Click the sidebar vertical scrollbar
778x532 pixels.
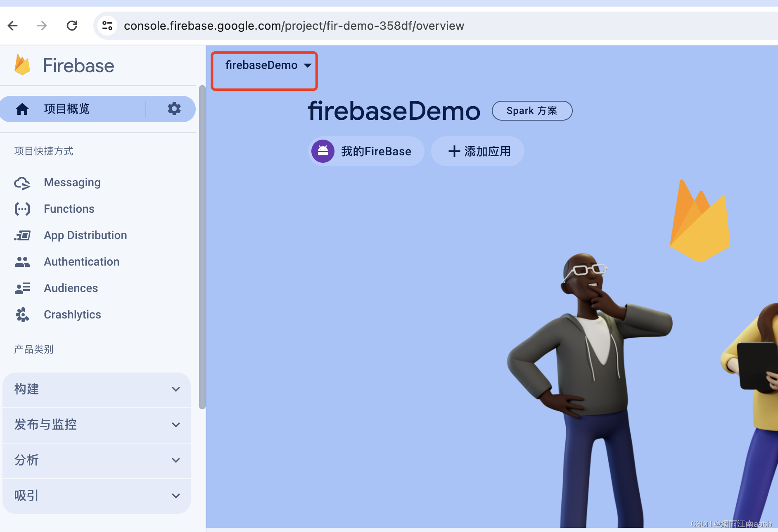[x=202, y=247]
